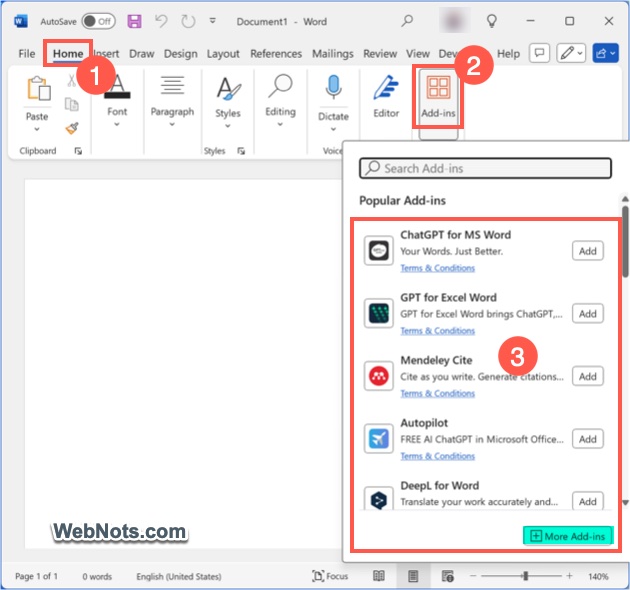Click the zoom in plus icon
630x590 pixels.
[569, 576]
